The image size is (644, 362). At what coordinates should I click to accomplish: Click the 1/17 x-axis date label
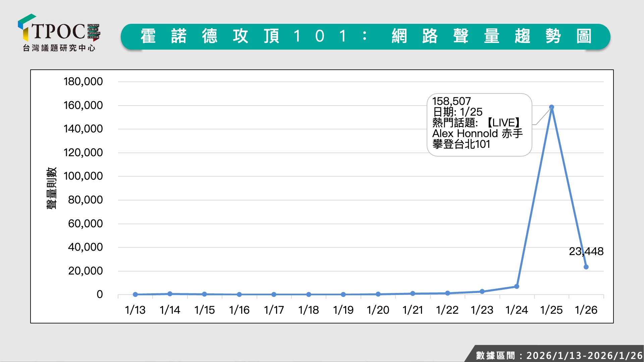click(274, 310)
